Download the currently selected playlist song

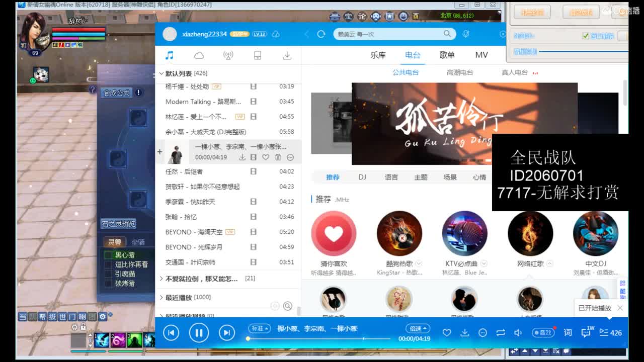point(242,157)
